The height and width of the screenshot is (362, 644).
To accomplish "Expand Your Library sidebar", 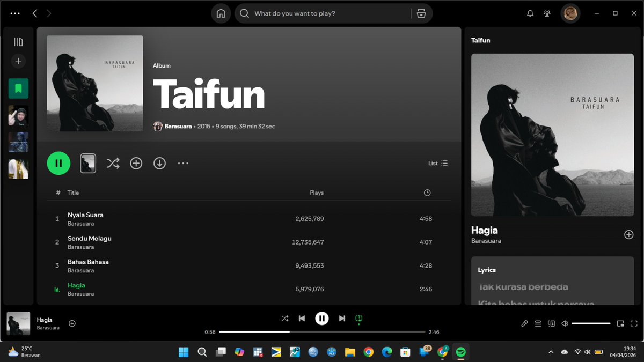I will click(18, 42).
